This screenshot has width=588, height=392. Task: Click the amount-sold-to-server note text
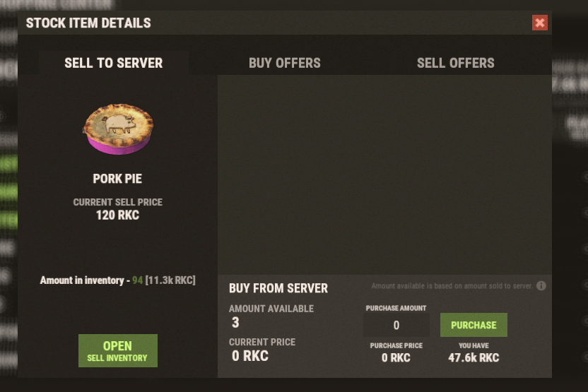(452, 286)
